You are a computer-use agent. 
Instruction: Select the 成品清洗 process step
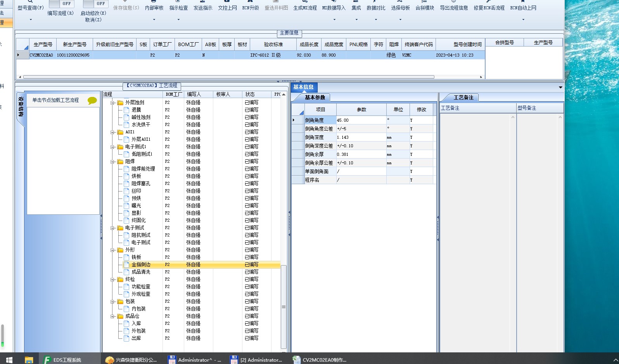pyautogui.click(x=141, y=272)
